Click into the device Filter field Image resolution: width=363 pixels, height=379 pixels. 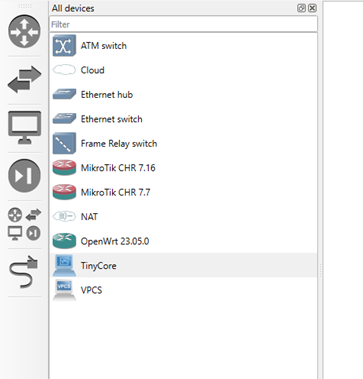183,24
